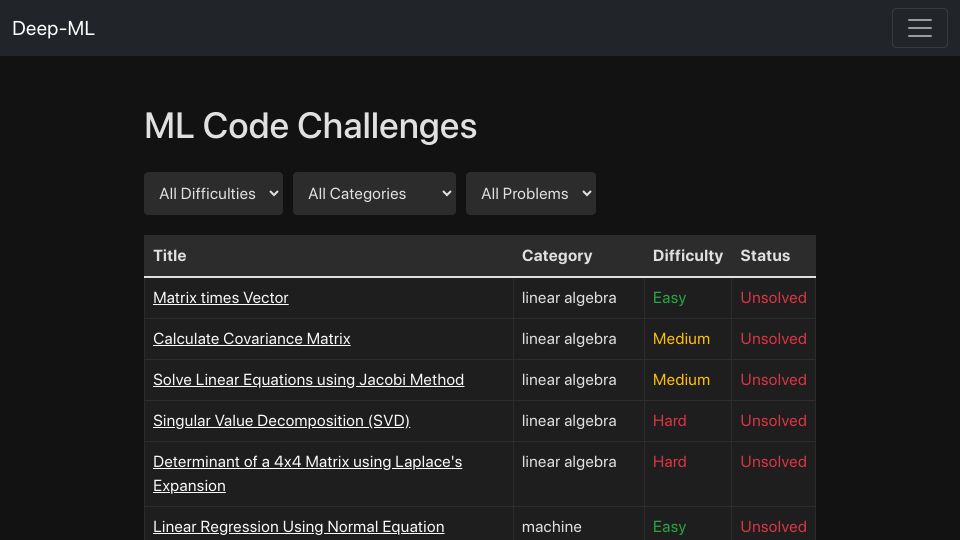This screenshot has width=960, height=540.
Task: Click linear algebra category in Covariance Matrix row
Action: point(569,339)
